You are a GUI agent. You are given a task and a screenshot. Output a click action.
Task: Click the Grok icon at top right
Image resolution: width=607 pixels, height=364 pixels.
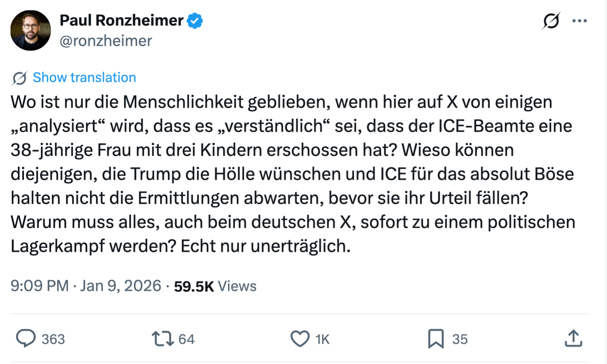click(551, 21)
